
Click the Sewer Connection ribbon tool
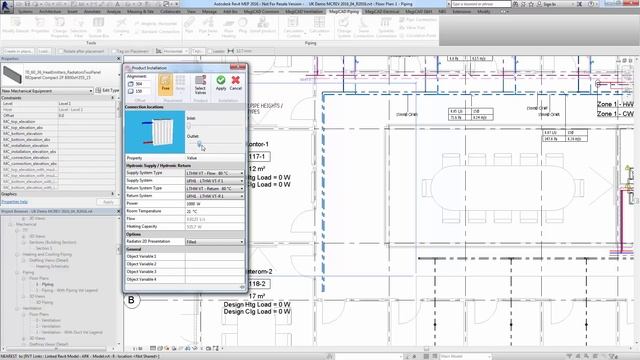(x=364, y=28)
